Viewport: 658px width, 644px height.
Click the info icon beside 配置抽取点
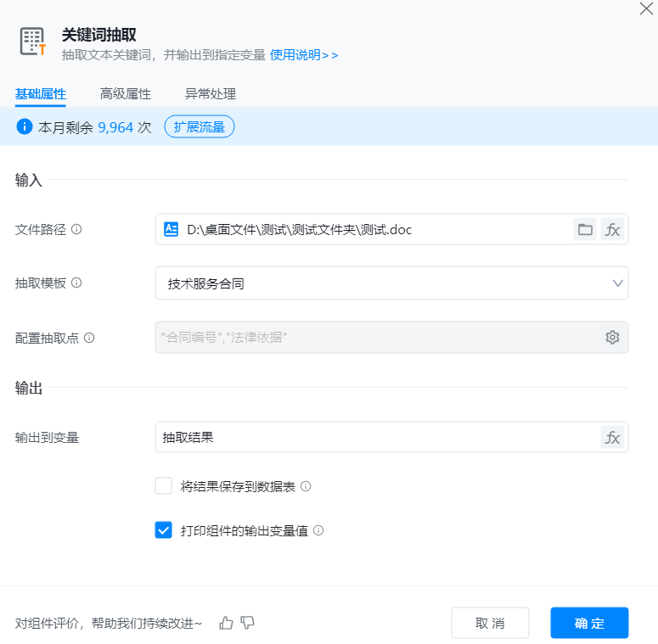[x=89, y=338]
